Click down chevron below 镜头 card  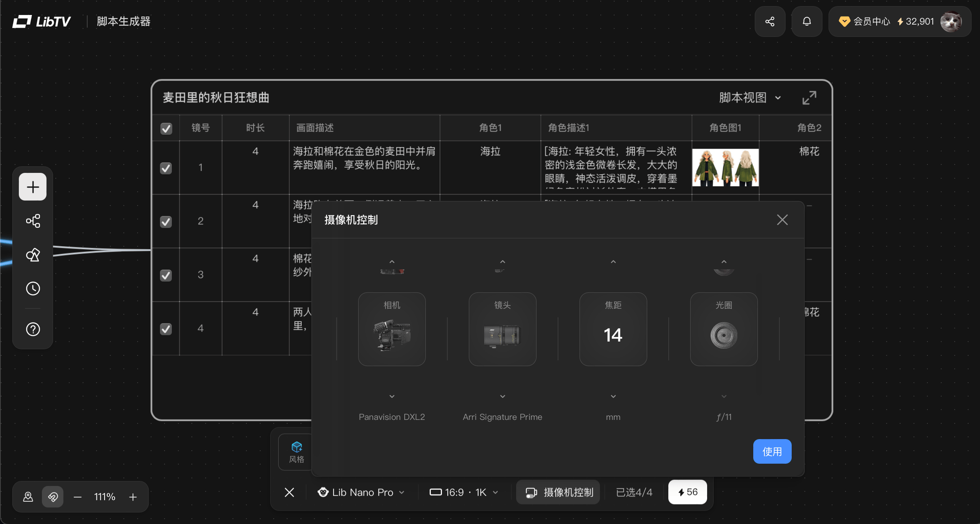click(x=503, y=396)
